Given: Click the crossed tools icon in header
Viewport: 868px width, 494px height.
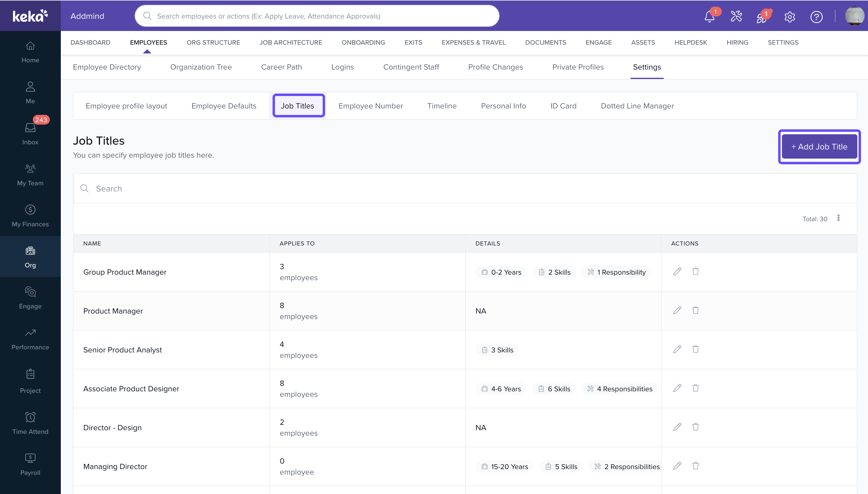Looking at the screenshot, I should click(736, 16).
